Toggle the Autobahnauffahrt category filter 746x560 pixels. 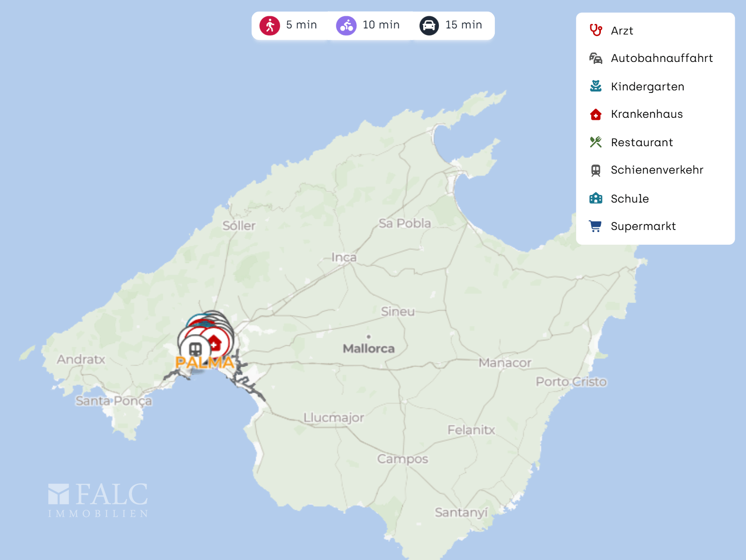pyautogui.click(x=661, y=58)
